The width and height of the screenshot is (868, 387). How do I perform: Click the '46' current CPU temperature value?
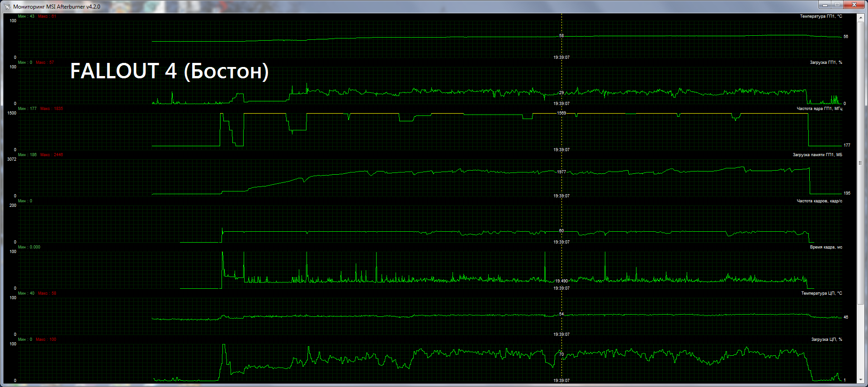coord(846,317)
